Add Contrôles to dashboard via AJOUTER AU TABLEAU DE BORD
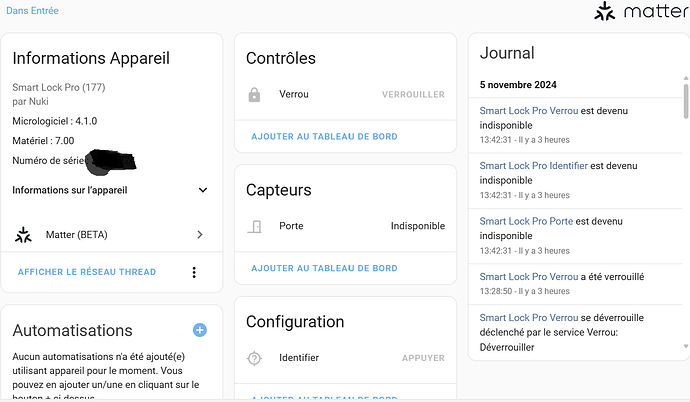The width and height of the screenshot is (690, 402). [x=324, y=136]
